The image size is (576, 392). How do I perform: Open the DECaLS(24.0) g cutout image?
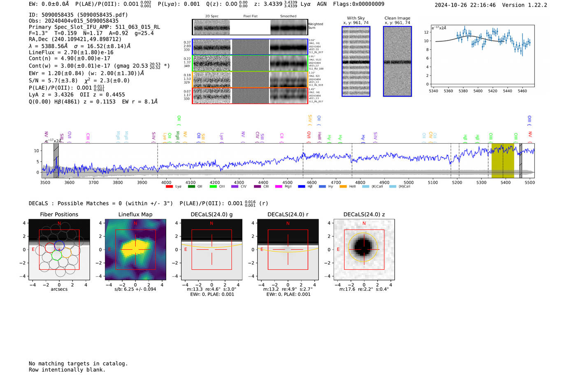211,249
